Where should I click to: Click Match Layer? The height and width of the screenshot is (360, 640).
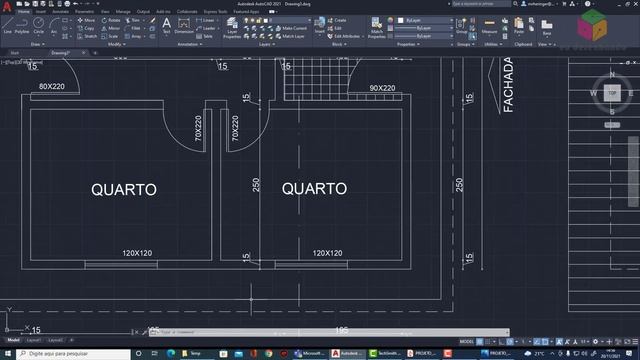pos(289,36)
